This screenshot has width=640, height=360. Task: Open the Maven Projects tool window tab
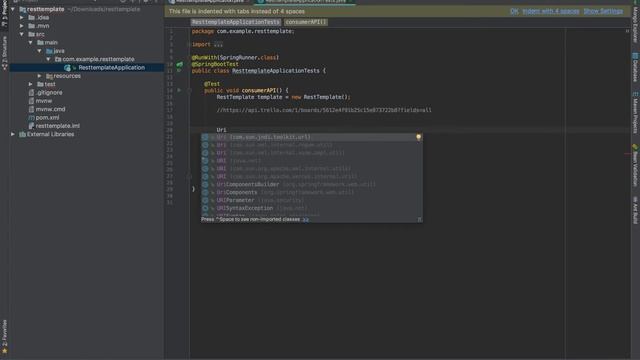pos(635,113)
